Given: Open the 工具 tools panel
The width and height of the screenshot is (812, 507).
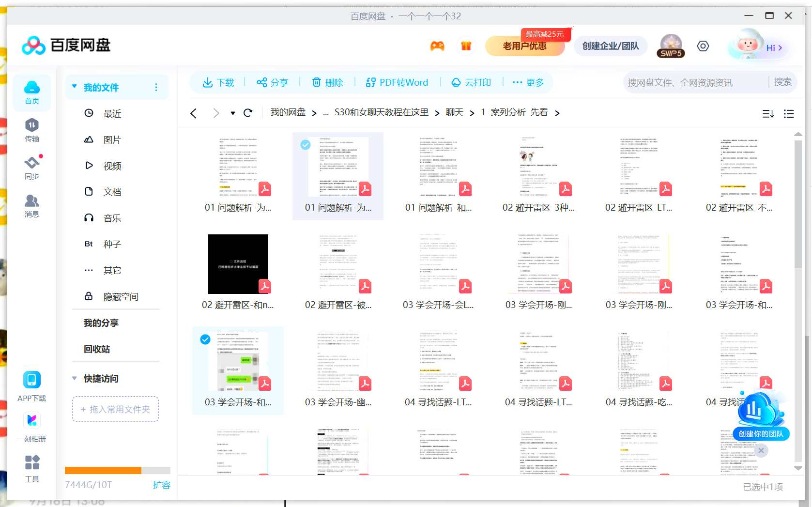Looking at the screenshot, I should coord(32,468).
